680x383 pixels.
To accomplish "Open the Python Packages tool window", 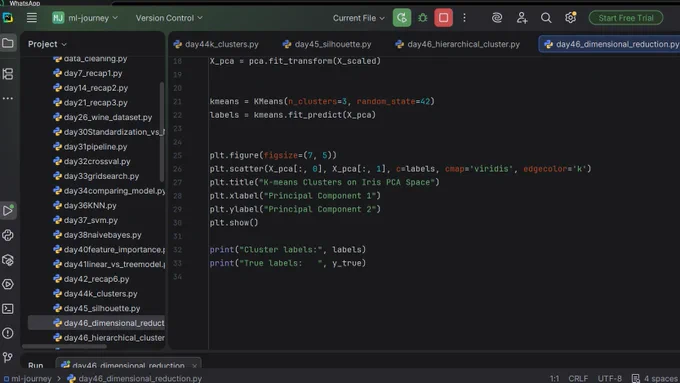I will 8,260.
